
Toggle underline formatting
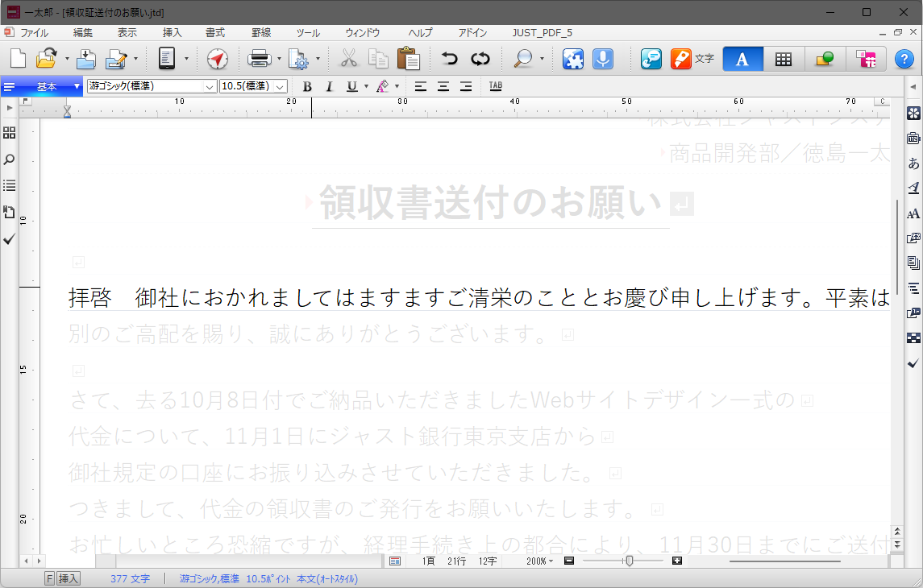(x=351, y=86)
